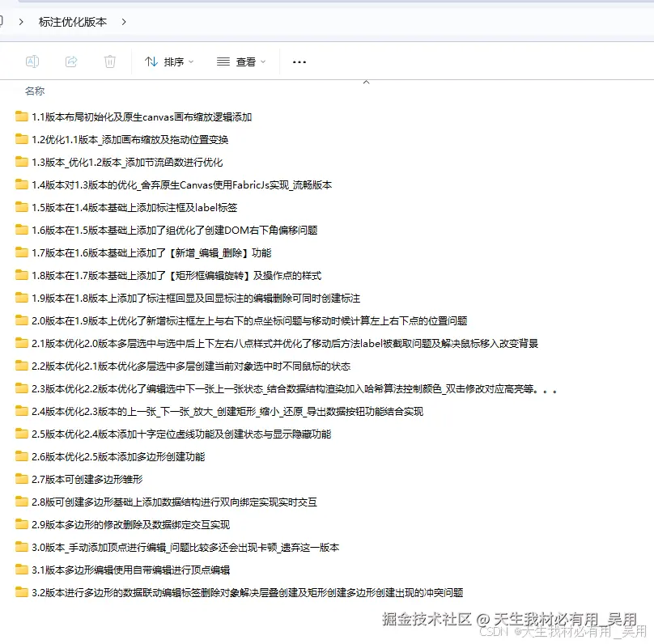654x644 pixels.
Task: Open the ellipsis more-options icon
Action: [x=299, y=61]
